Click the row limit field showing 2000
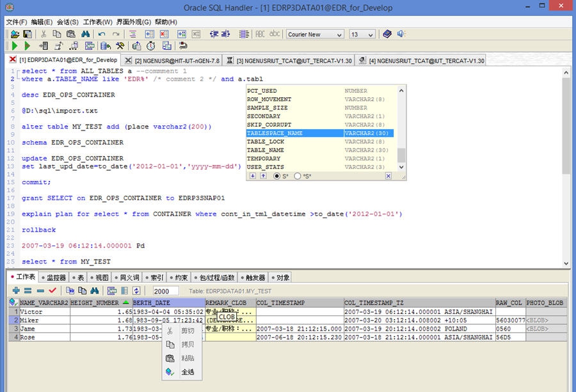The height and width of the screenshot is (392, 576). click(x=165, y=290)
